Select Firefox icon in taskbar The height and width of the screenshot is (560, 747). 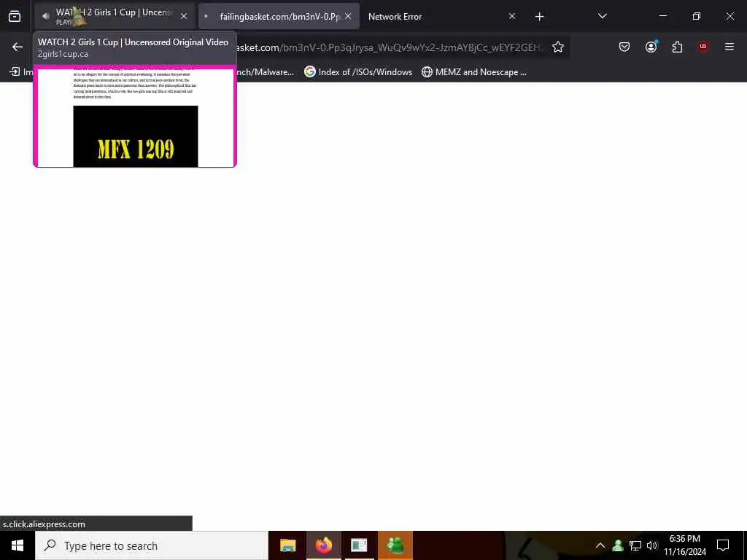coord(323,545)
